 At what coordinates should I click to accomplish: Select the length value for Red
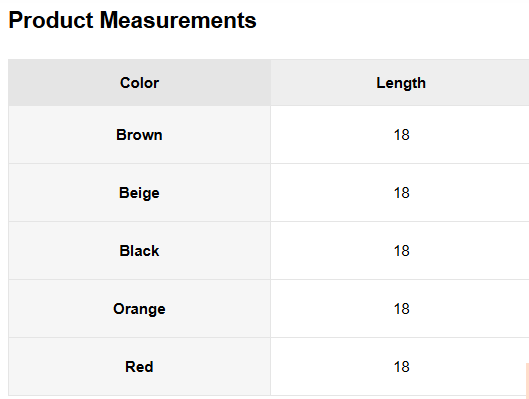click(401, 367)
